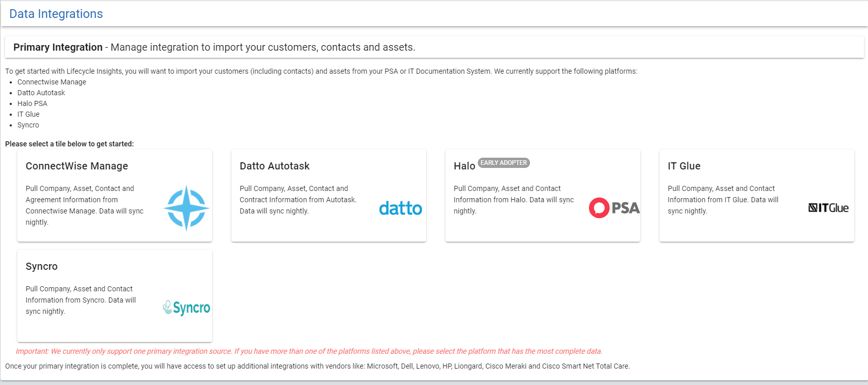Click the Primary Integration section header

(434, 47)
